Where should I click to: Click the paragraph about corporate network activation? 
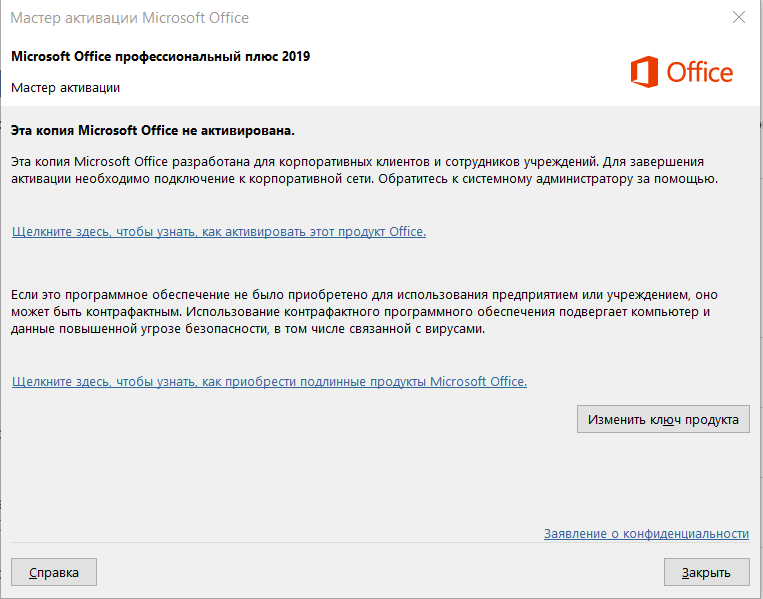click(364, 170)
